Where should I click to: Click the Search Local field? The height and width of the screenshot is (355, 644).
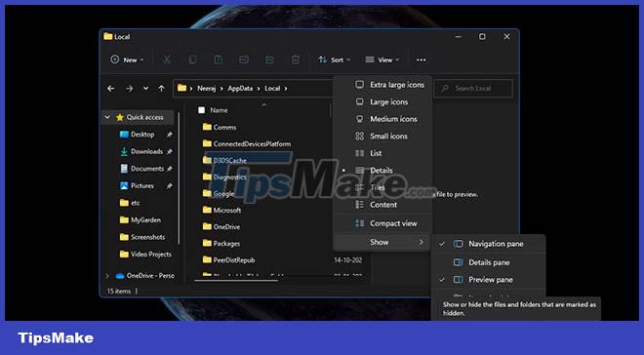tap(473, 89)
